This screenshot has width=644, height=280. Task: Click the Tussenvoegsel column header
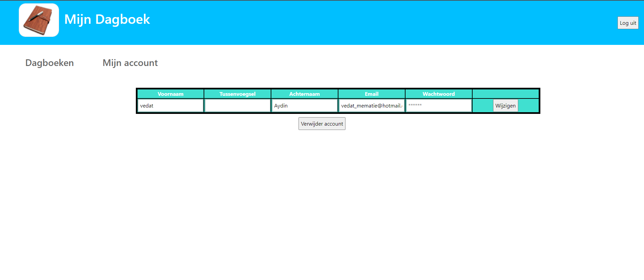tap(237, 94)
